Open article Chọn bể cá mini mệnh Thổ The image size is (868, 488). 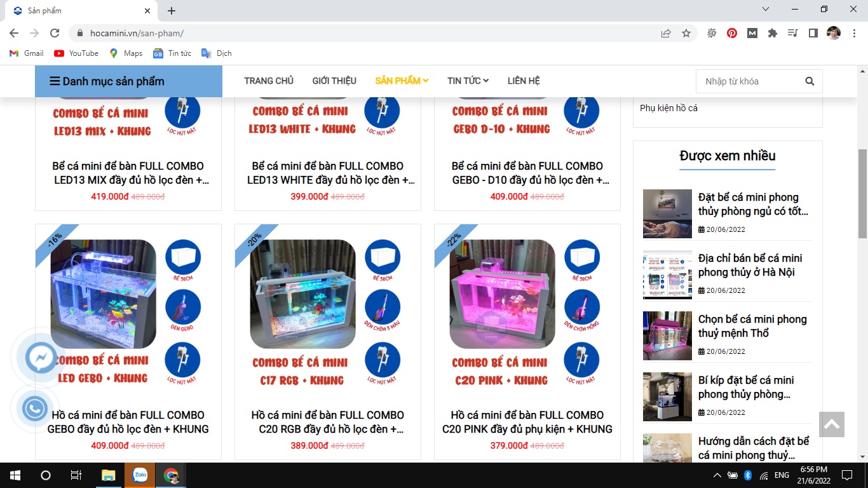tap(752, 326)
